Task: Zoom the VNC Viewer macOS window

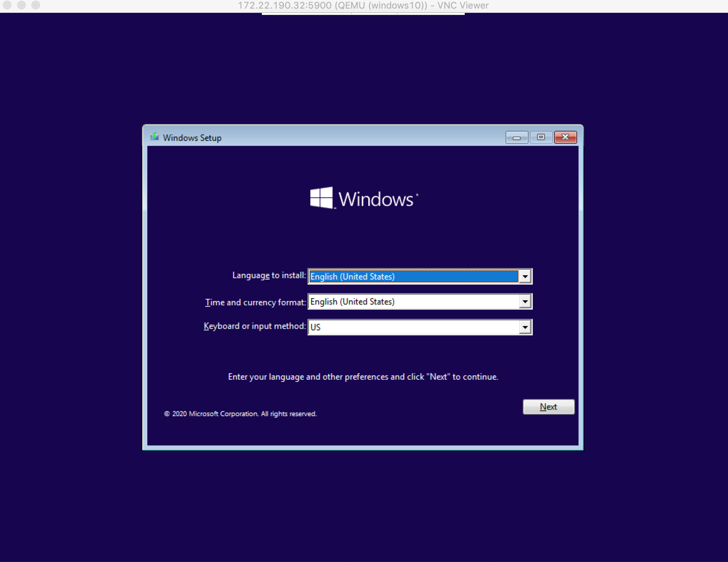Action: (36, 5)
